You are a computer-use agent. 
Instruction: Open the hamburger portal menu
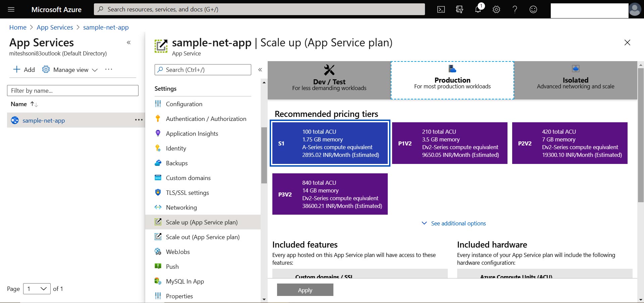[x=11, y=9]
